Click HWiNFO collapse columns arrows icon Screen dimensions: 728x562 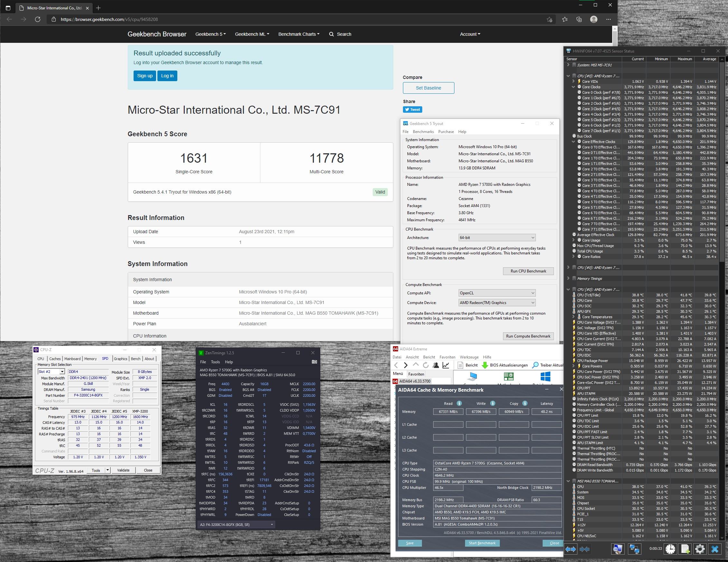(584, 549)
